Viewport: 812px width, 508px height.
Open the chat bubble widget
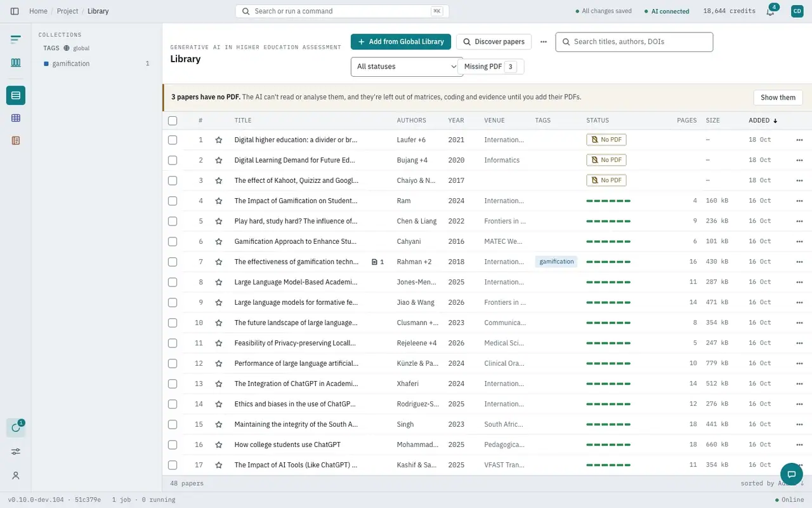coord(791,474)
